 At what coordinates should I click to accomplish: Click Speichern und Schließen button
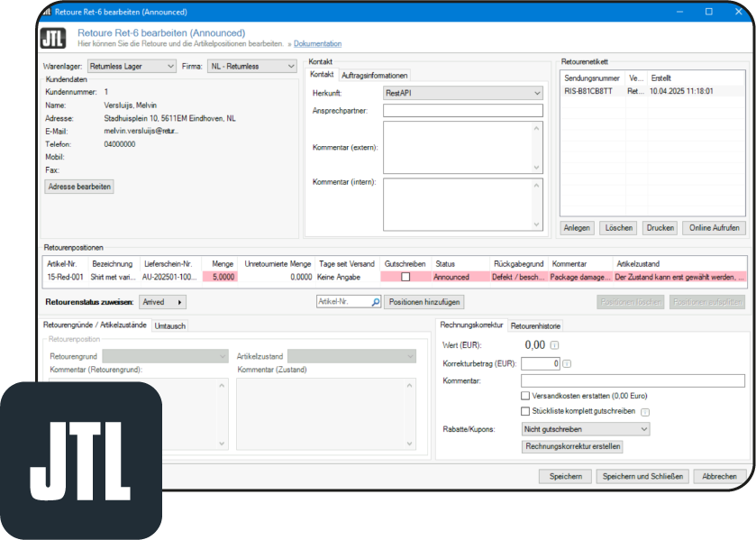[x=642, y=476]
